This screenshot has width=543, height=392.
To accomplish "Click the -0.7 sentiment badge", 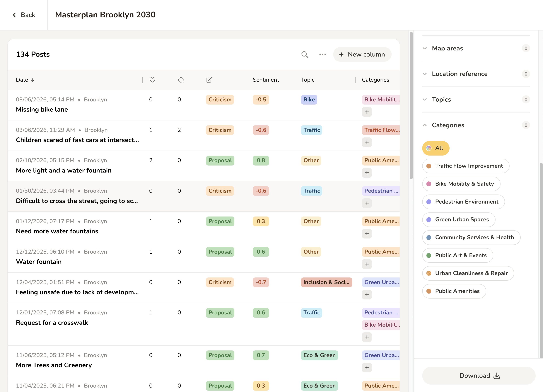I will (x=261, y=282).
